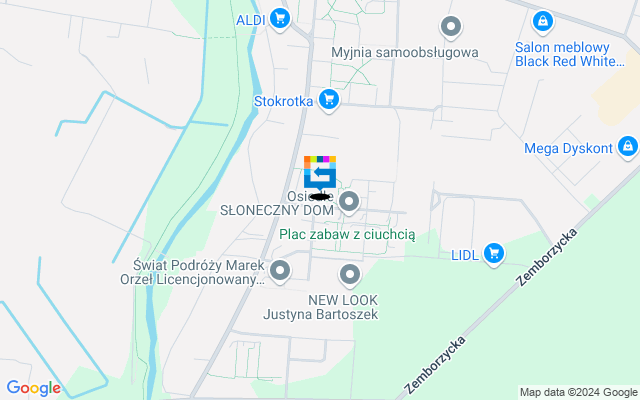This screenshot has width=640, height=400.
Task: Click the Map data ©2024 Google text
Action: point(578,393)
